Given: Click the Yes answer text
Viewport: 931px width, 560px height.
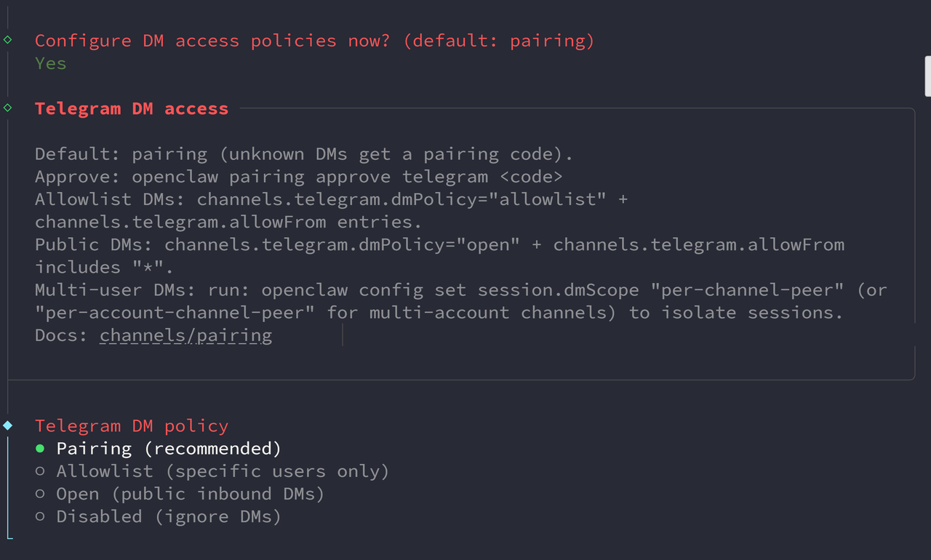Looking at the screenshot, I should (49, 63).
